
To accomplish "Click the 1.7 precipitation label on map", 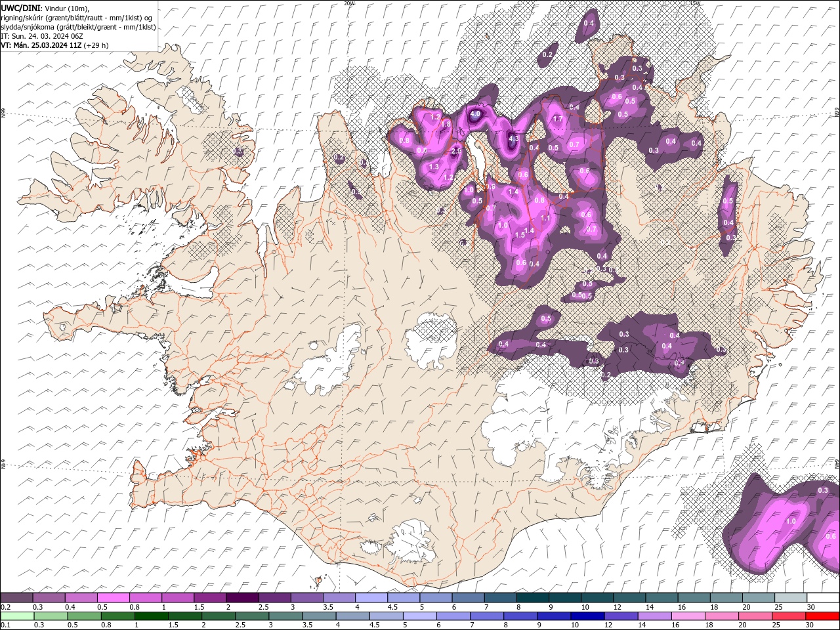I will pyautogui.click(x=558, y=119).
